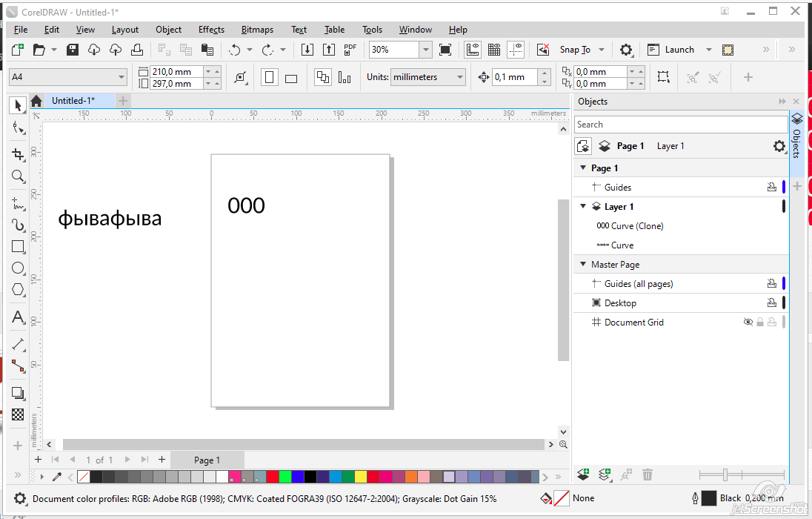Select the Parallel Dimension tool

(x=18, y=344)
